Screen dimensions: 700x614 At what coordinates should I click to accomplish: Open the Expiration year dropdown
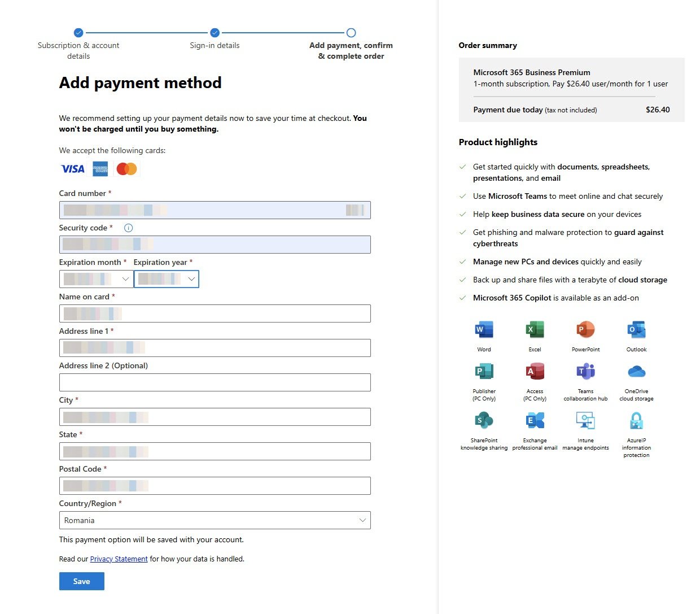point(167,279)
